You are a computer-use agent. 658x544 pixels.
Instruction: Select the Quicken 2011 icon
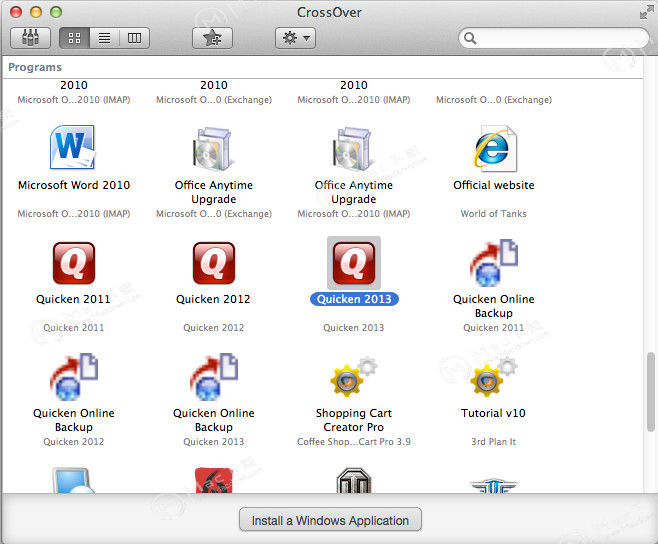74,263
